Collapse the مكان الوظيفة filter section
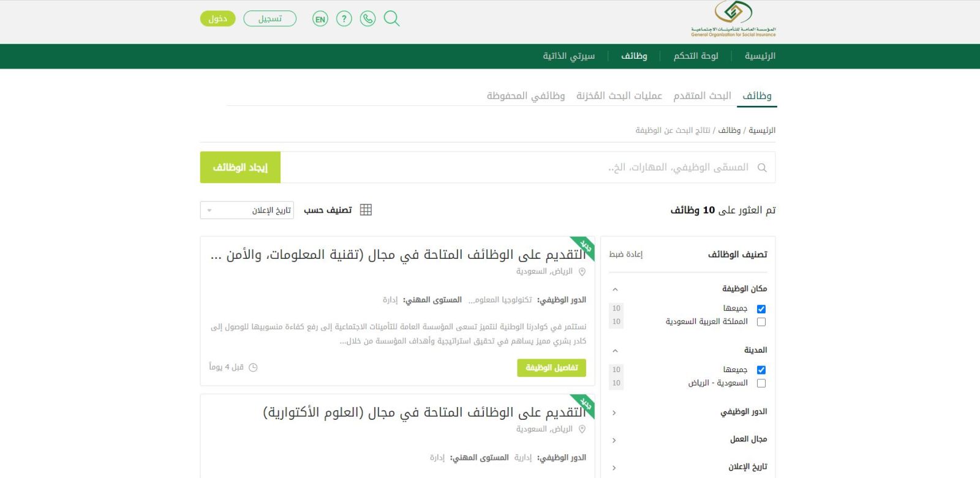The image size is (980, 478). point(615,289)
